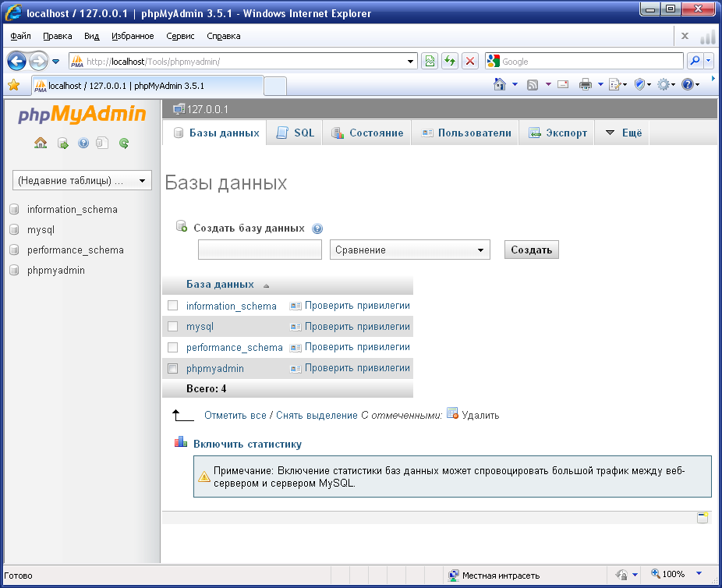The height and width of the screenshot is (588, 722).
Task: Click the Снять выделение link
Action: (317, 416)
